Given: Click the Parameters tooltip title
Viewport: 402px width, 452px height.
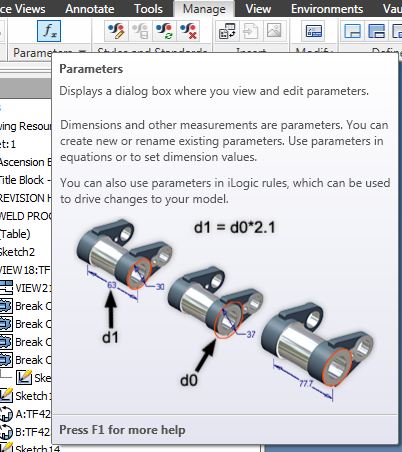Looking at the screenshot, I should pyautogui.click(x=91, y=69).
